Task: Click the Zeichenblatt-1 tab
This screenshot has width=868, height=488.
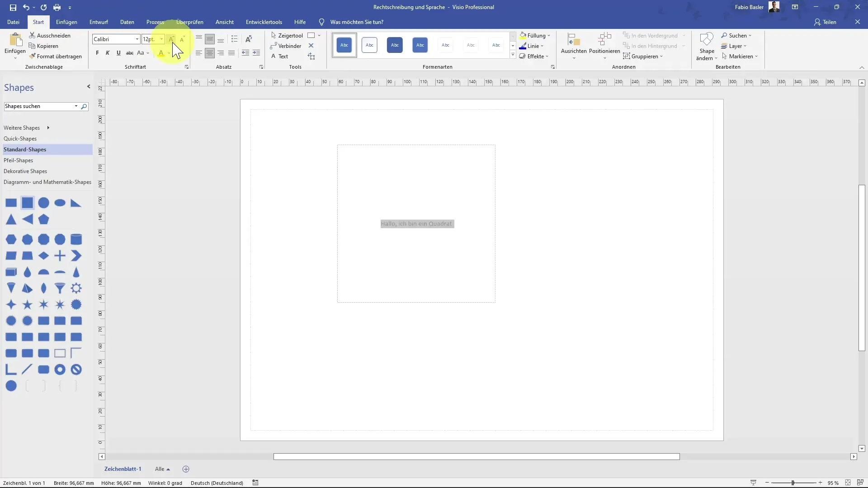Action: click(x=122, y=469)
